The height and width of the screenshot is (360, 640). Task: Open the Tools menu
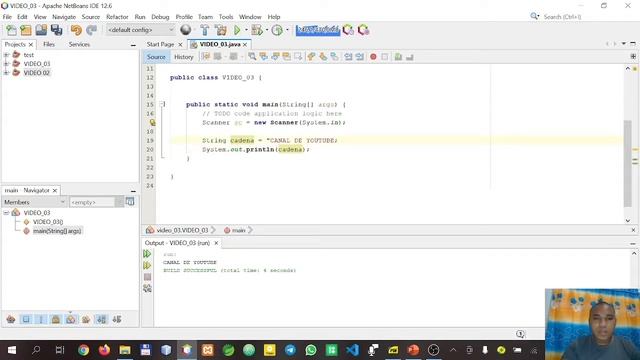[x=226, y=17]
